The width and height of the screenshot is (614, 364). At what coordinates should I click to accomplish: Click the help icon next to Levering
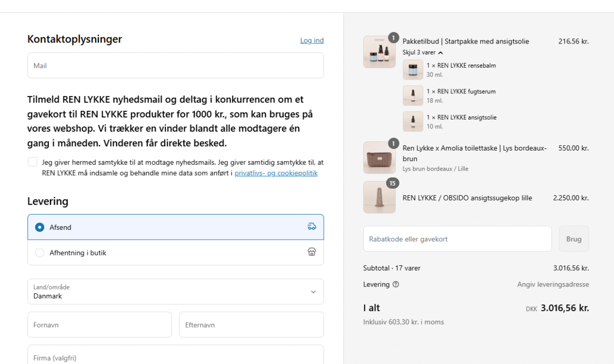coord(396,284)
